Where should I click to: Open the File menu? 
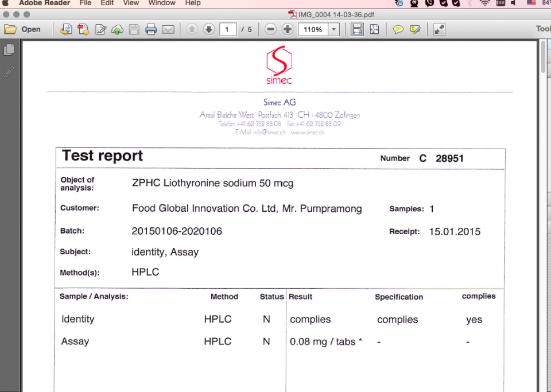pyautogui.click(x=86, y=3)
